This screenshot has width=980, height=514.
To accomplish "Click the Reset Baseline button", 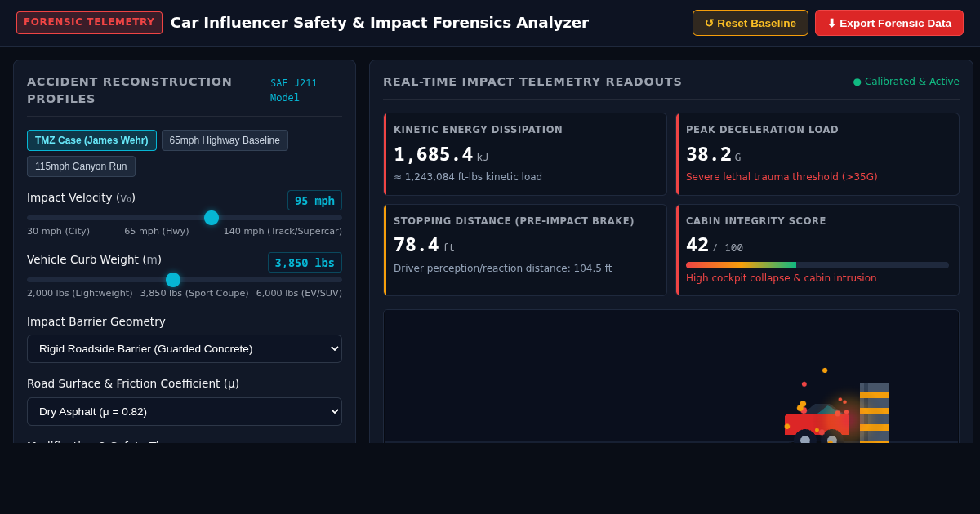I will [751, 23].
